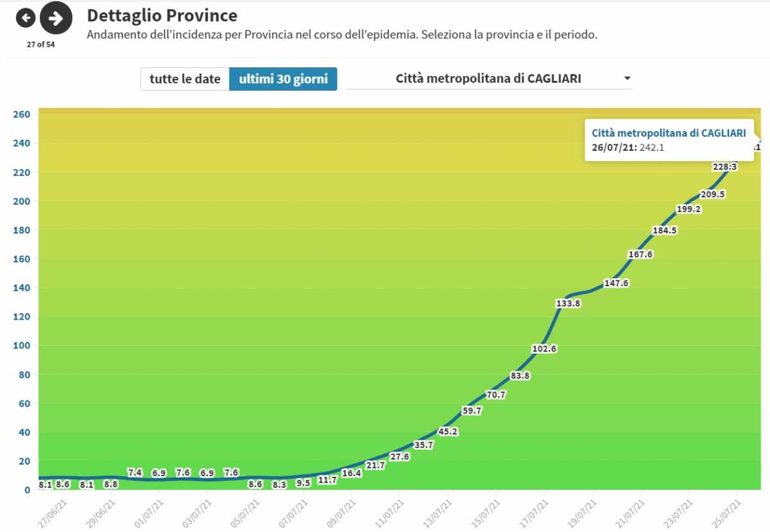This screenshot has width=770, height=532.
Task: Go to the next slide arrow
Action: coord(56,18)
